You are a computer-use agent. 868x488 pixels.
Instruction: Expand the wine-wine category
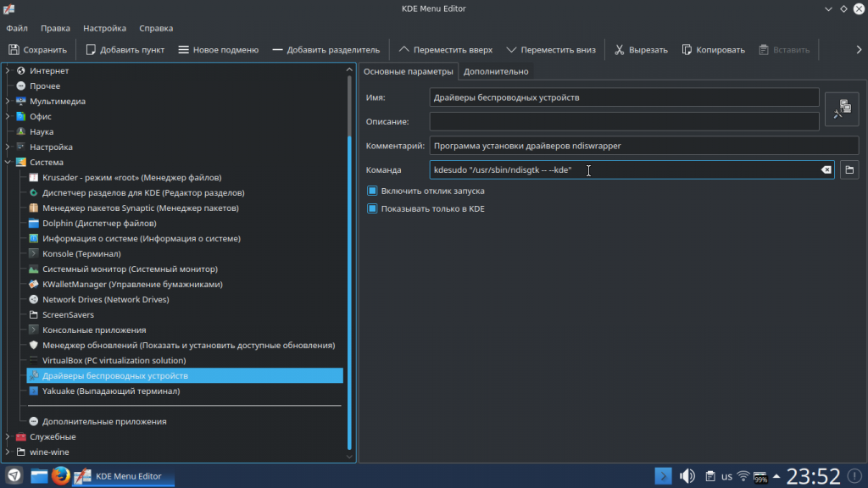8,452
